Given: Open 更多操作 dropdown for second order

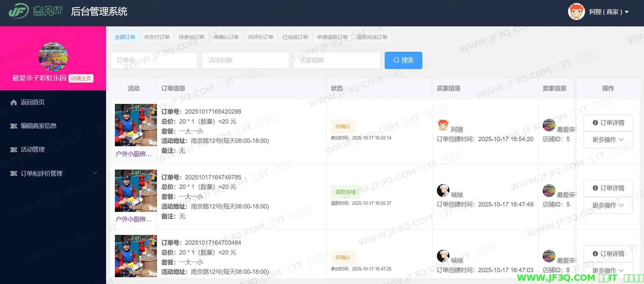Looking at the screenshot, I should click(x=607, y=205).
